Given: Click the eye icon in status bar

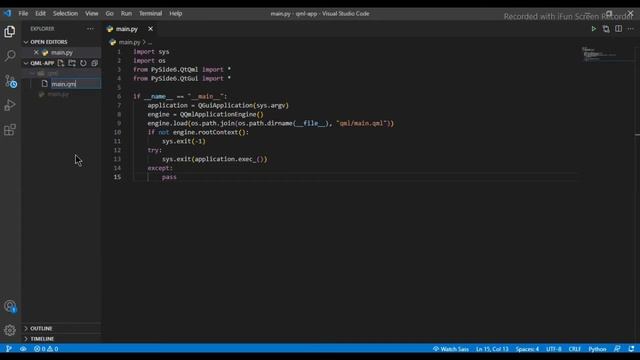Looking at the screenshot, I should click(x=23, y=349).
